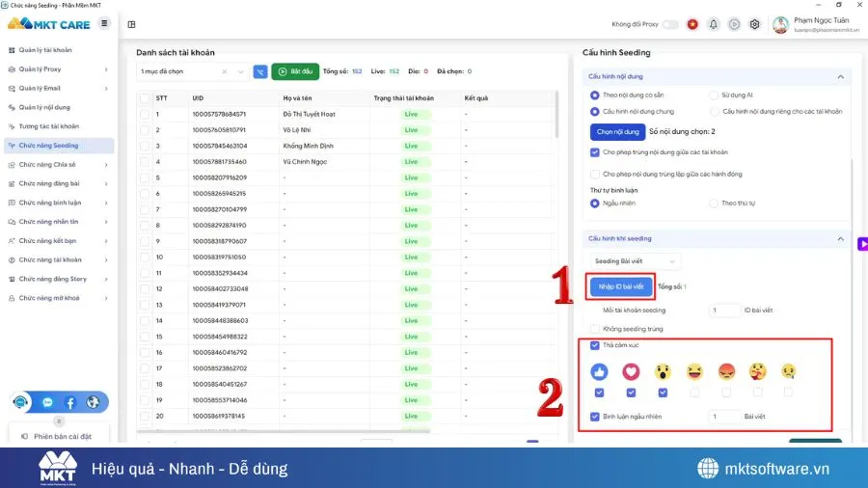Click the MKT CARE logo

click(x=49, y=24)
